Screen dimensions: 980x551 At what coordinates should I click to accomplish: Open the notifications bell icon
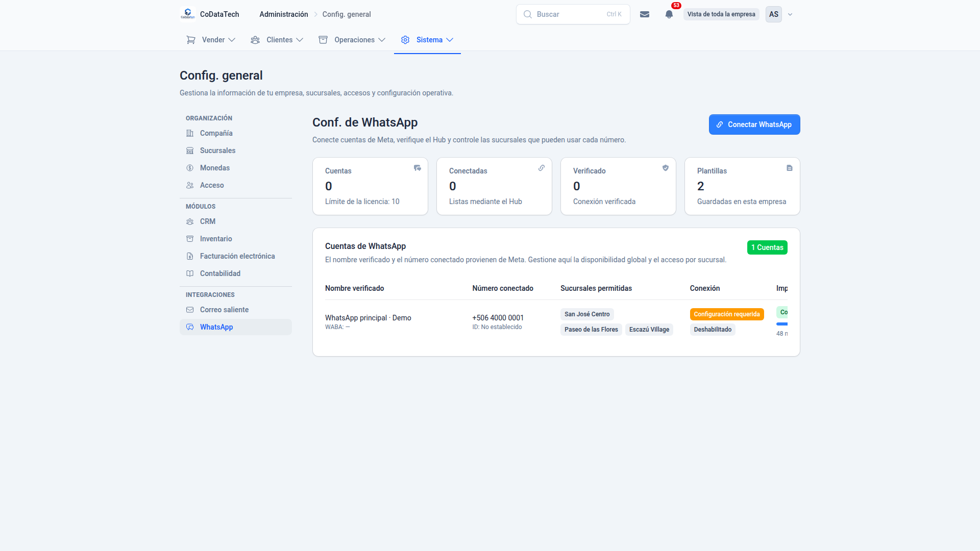pos(669,14)
